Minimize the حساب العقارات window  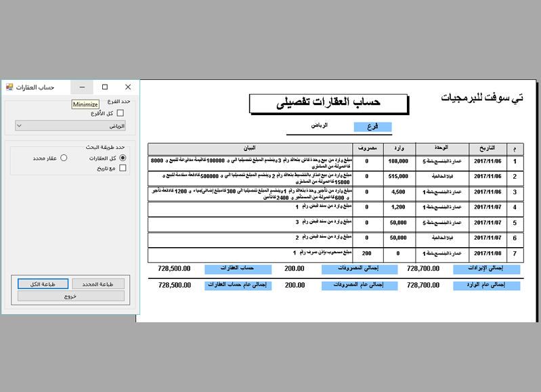coord(82,87)
